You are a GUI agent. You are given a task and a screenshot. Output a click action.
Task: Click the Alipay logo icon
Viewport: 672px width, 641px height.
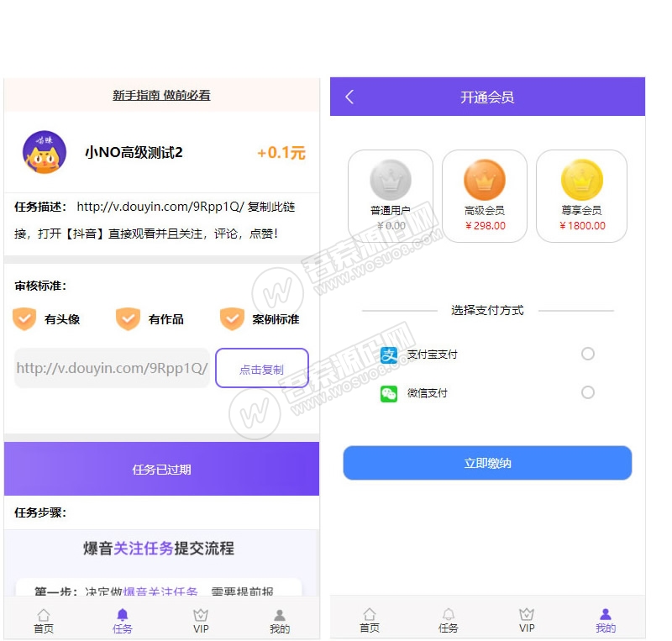pyautogui.click(x=389, y=355)
